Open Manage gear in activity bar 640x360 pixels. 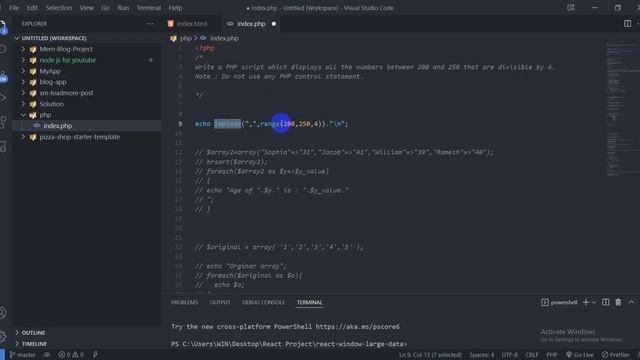point(3,336)
